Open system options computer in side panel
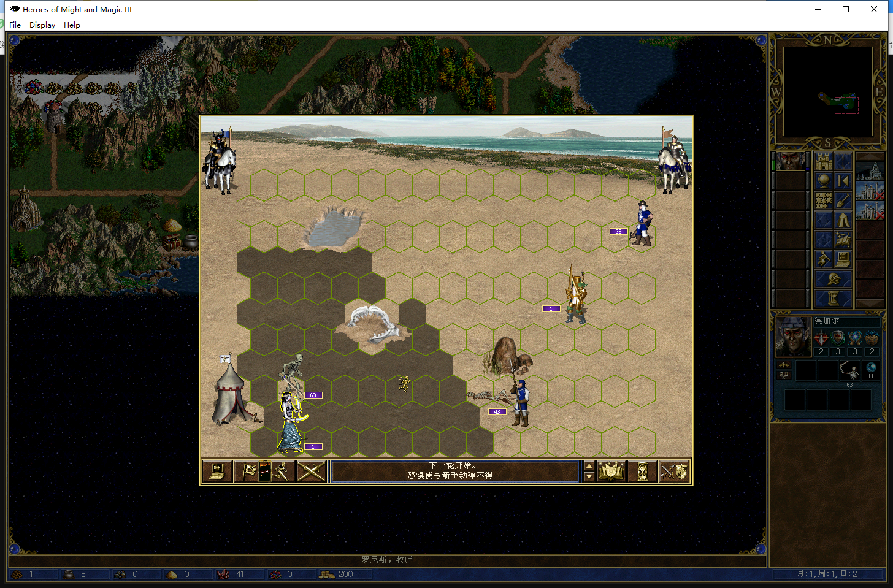893x588 pixels. [x=843, y=259]
